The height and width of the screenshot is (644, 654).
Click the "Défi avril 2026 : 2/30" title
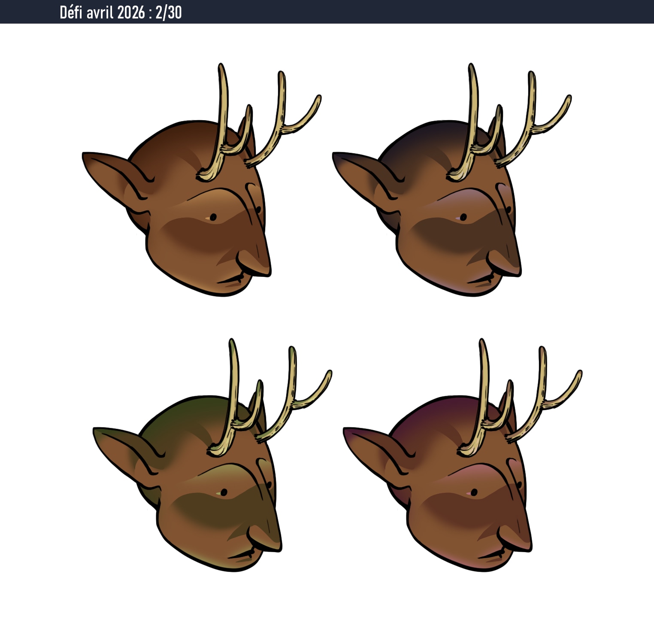pos(121,12)
